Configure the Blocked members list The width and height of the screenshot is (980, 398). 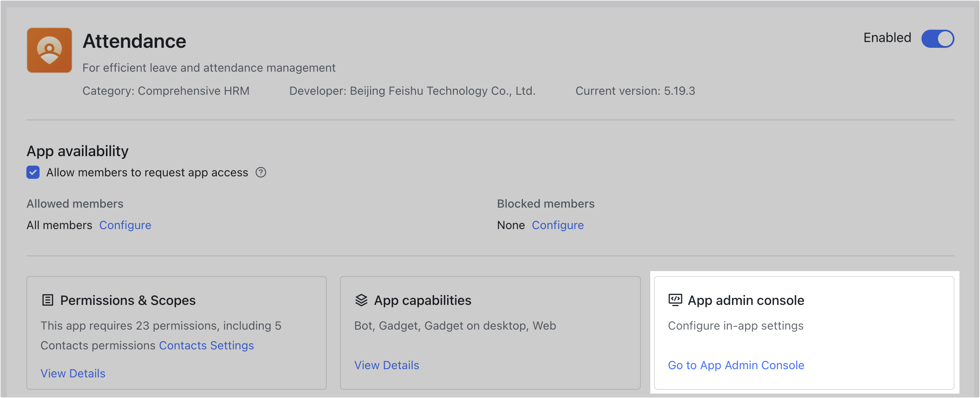click(558, 225)
